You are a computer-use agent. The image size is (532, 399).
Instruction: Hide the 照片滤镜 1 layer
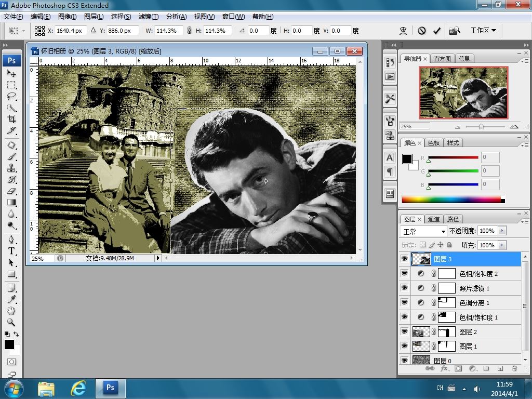404,288
